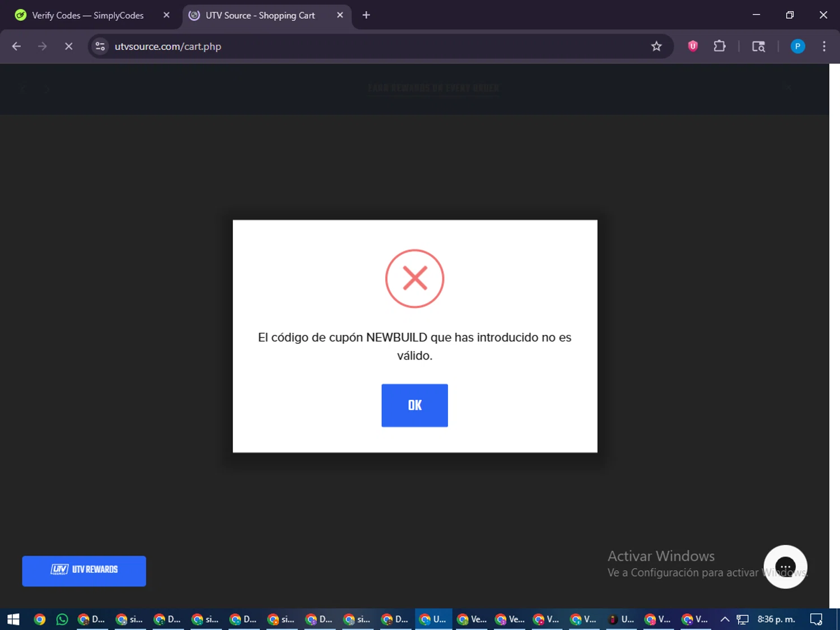Open the Extensions puzzle icon
Viewport: 840px width, 630px height.
(720, 46)
